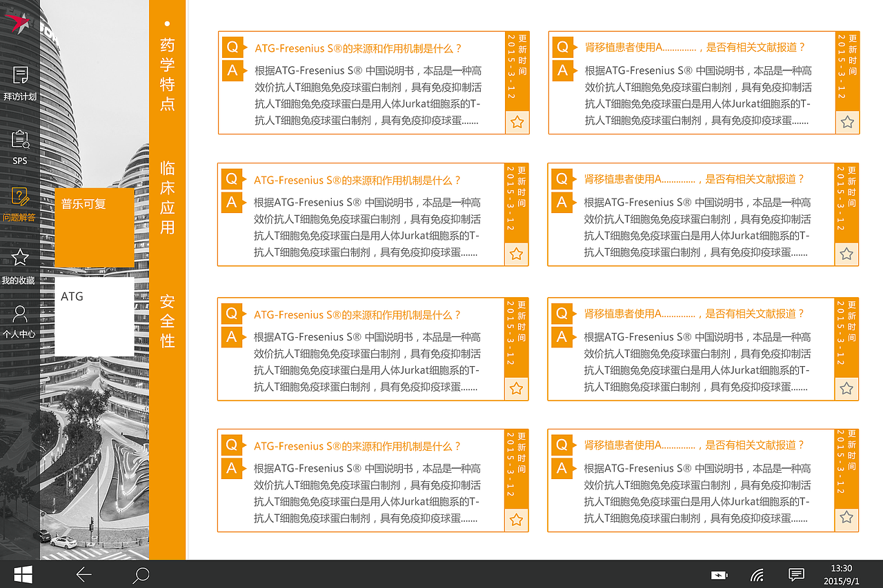Open the Windows Start menu
Image resolution: width=883 pixels, height=588 pixels.
point(23,574)
